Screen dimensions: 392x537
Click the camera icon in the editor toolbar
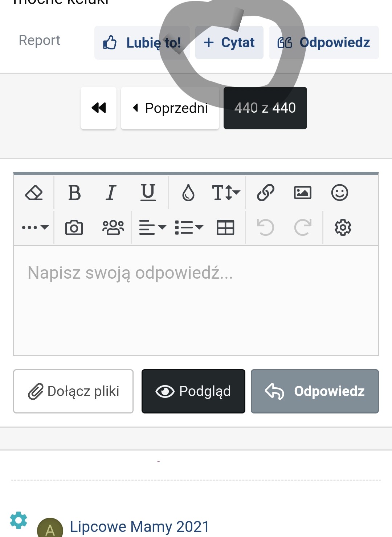pos(74,228)
